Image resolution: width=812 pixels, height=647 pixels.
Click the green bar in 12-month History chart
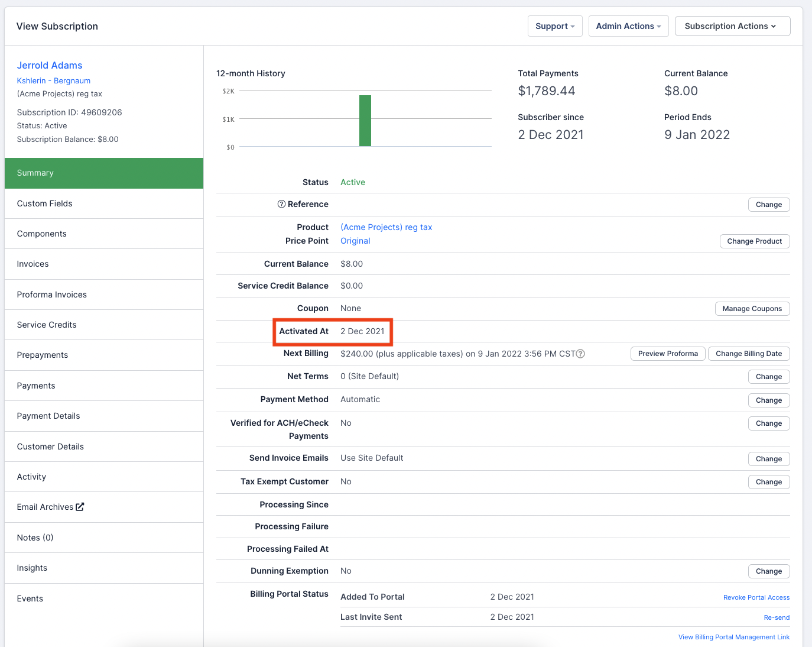tap(365, 121)
